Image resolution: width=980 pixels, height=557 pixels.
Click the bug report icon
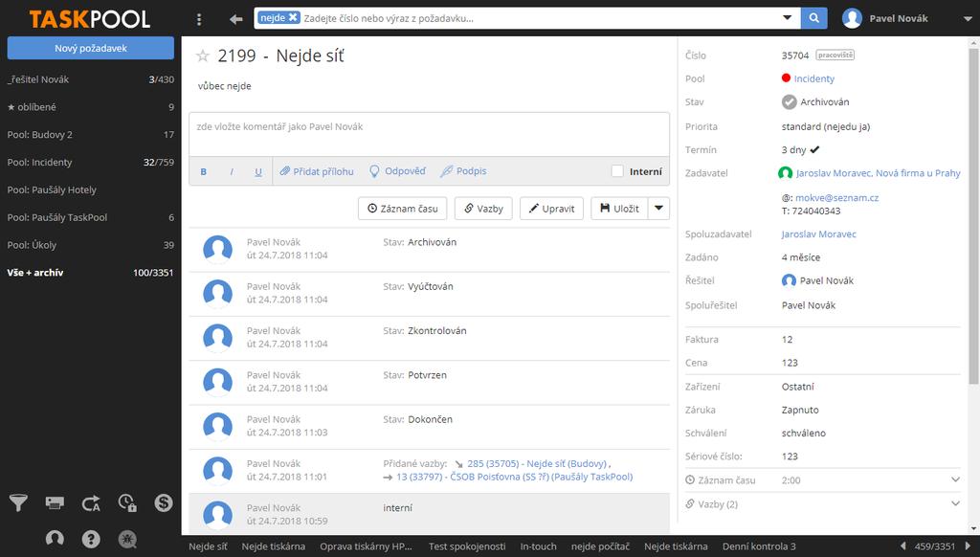point(127,538)
